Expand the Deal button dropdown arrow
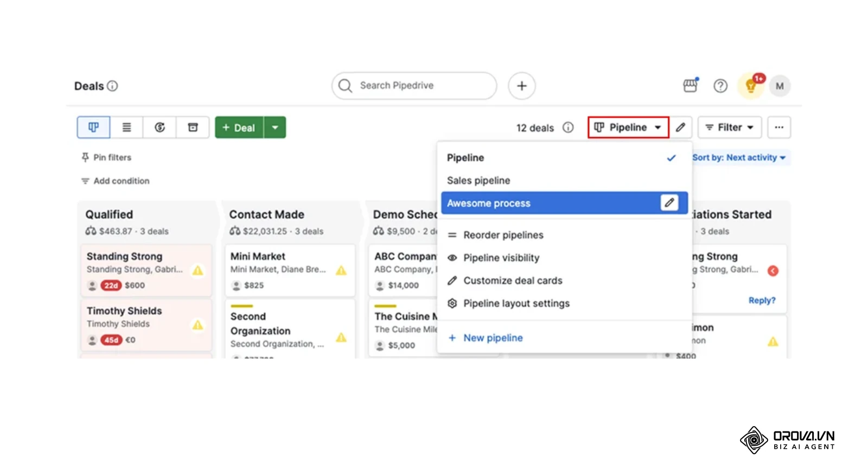This screenshot has width=868, height=476. pyautogui.click(x=275, y=128)
